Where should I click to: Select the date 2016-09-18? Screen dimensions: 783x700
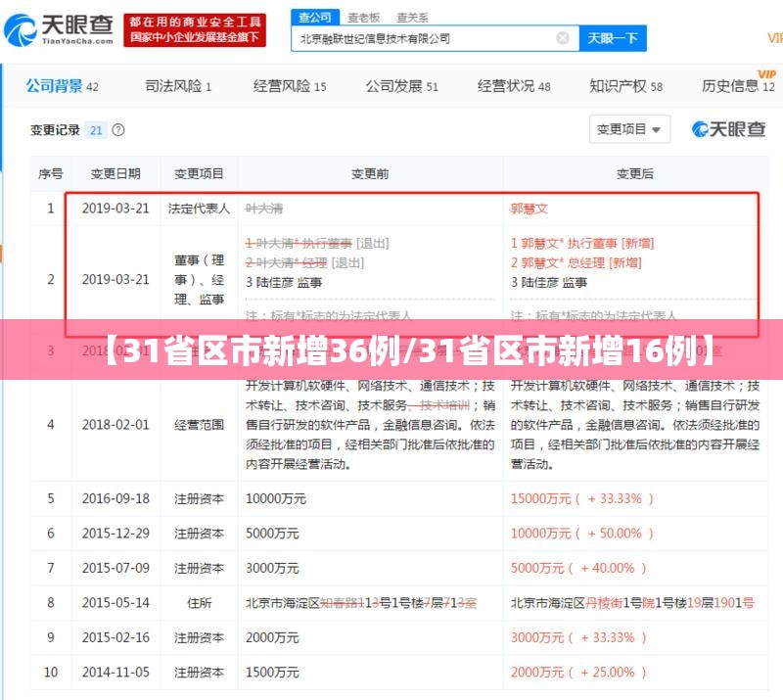115,498
